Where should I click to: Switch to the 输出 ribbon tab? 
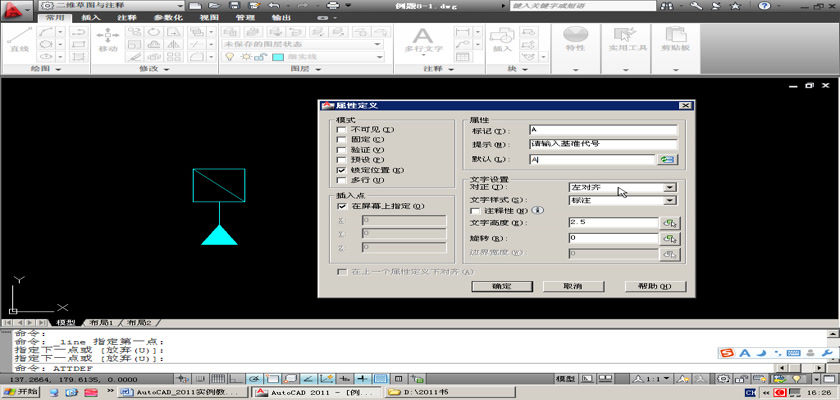pyautogui.click(x=281, y=18)
